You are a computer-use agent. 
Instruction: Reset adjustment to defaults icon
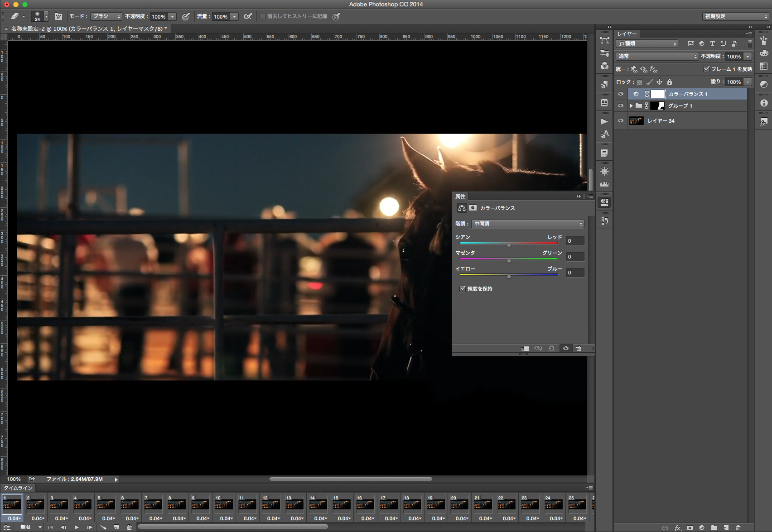pyautogui.click(x=551, y=348)
